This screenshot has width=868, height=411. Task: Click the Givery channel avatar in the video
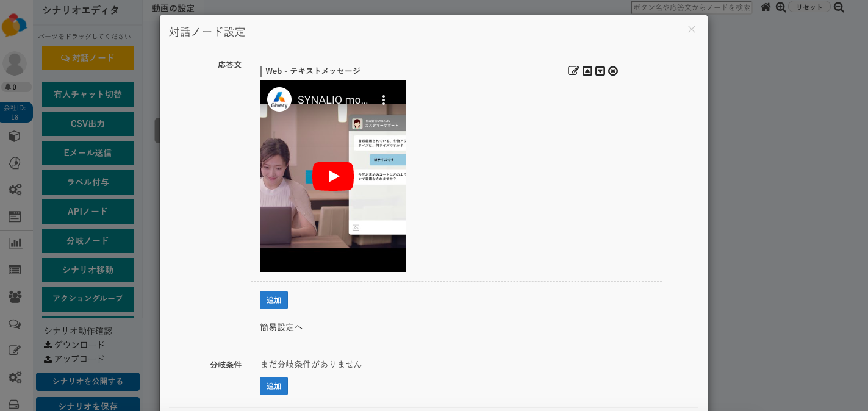click(279, 99)
